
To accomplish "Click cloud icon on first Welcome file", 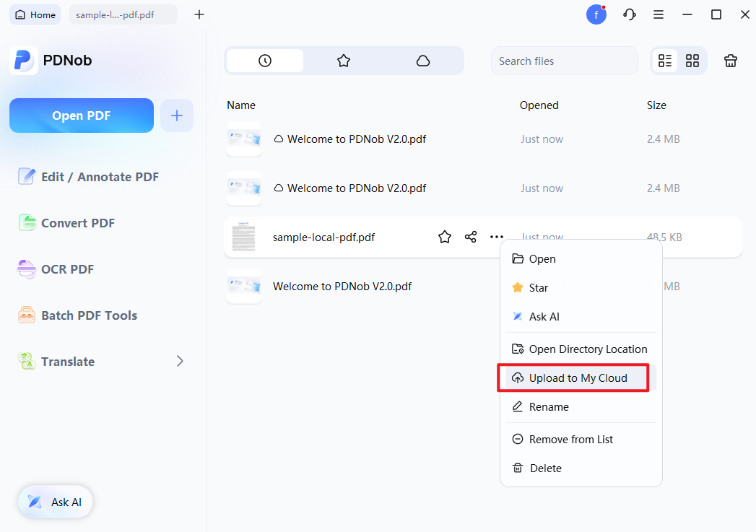I will point(279,139).
